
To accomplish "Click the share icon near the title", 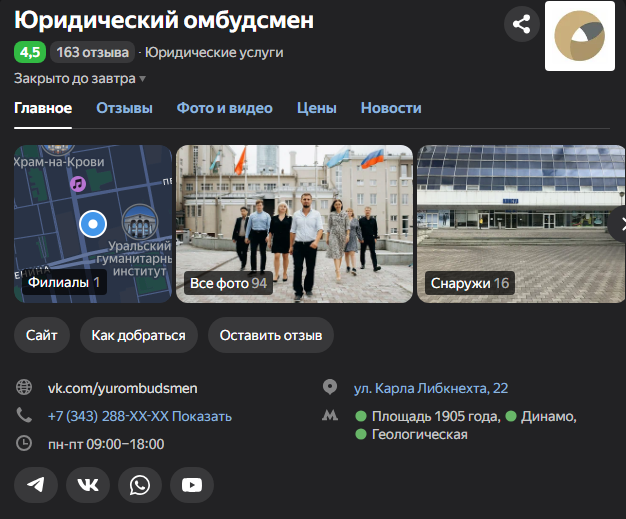I will [521, 25].
